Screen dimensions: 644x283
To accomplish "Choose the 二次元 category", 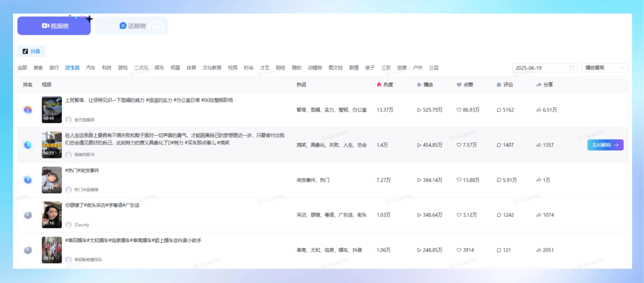I will tap(141, 68).
